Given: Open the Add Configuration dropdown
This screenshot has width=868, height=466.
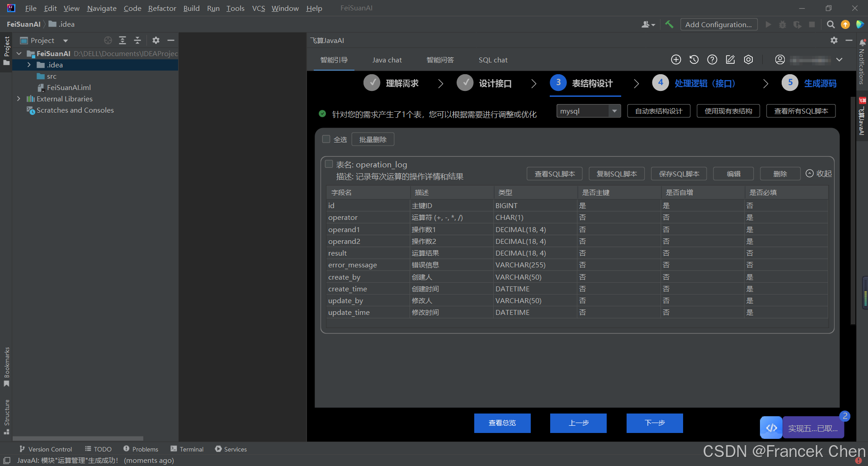Looking at the screenshot, I should pos(718,24).
